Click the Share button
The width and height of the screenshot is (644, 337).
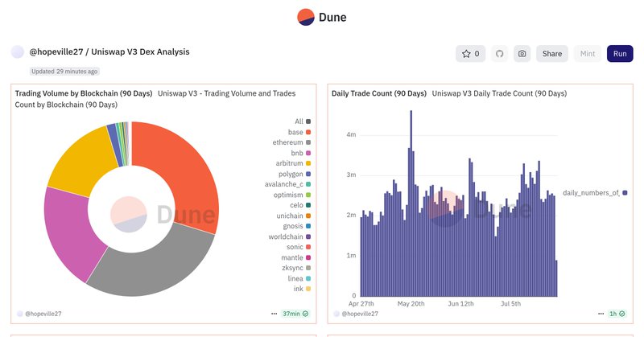point(552,54)
